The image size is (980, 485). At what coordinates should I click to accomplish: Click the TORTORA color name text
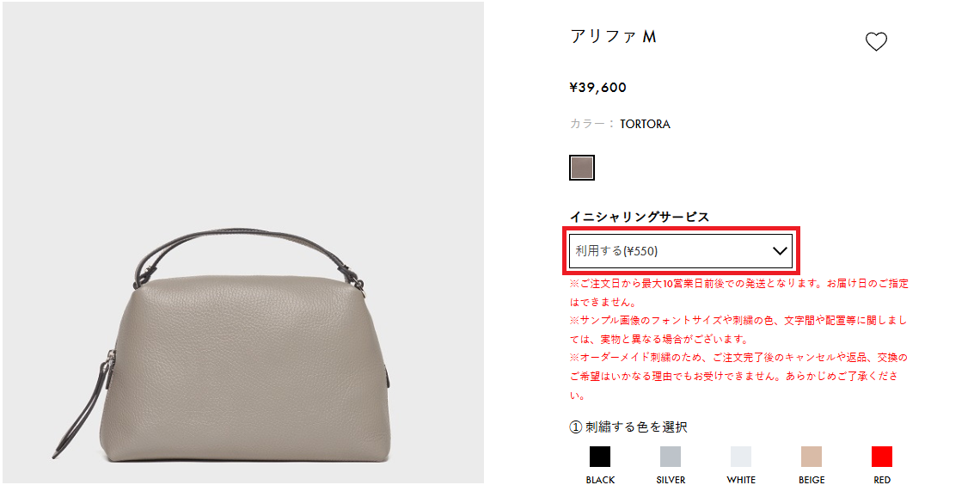pyautogui.click(x=645, y=124)
